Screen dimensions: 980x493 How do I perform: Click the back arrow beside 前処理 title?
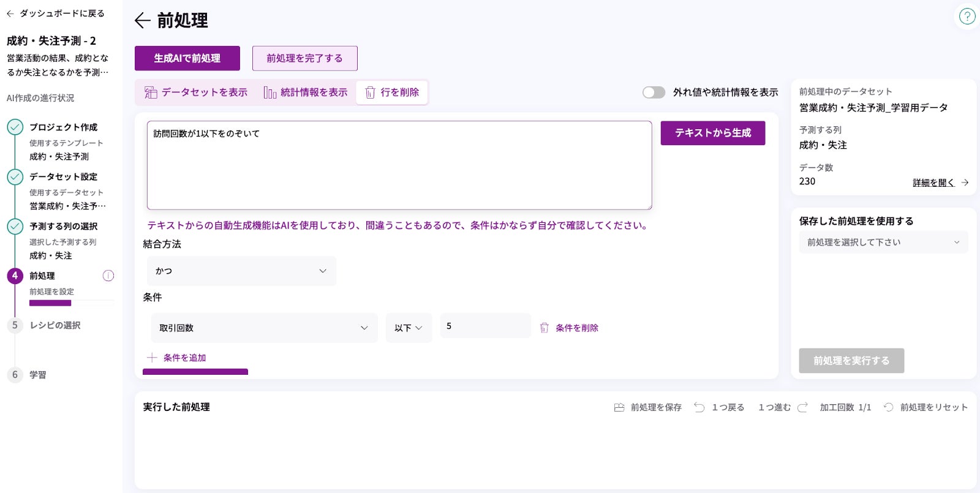click(x=142, y=21)
